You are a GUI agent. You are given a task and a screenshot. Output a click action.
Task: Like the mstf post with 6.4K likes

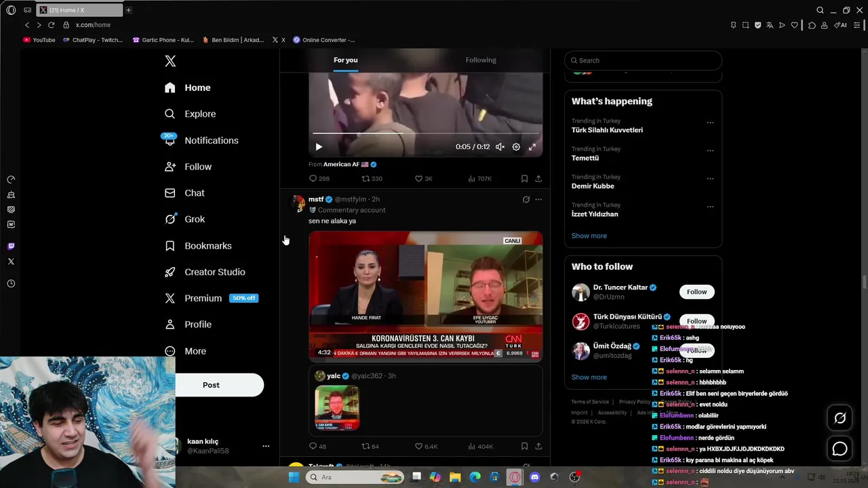point(426,447)
